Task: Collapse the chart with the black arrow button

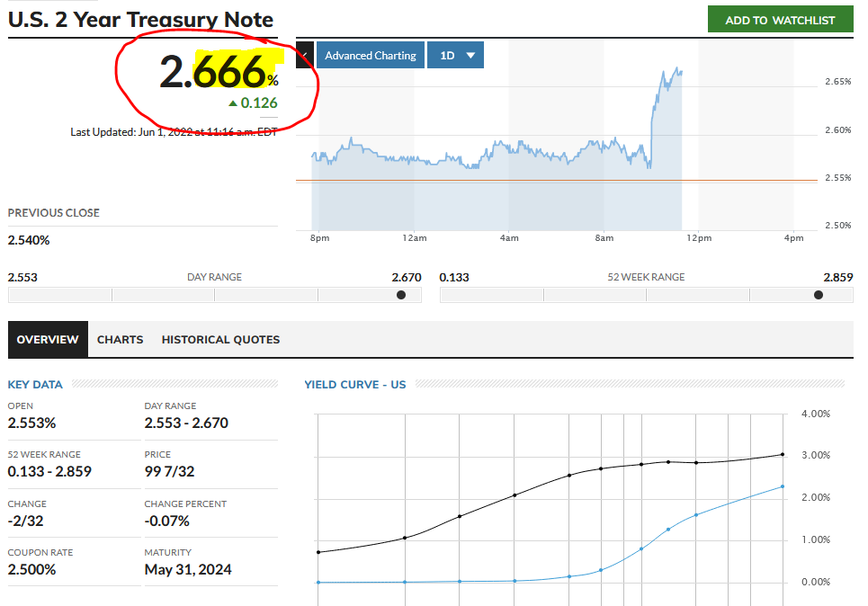Action: [x=305, y=56]
